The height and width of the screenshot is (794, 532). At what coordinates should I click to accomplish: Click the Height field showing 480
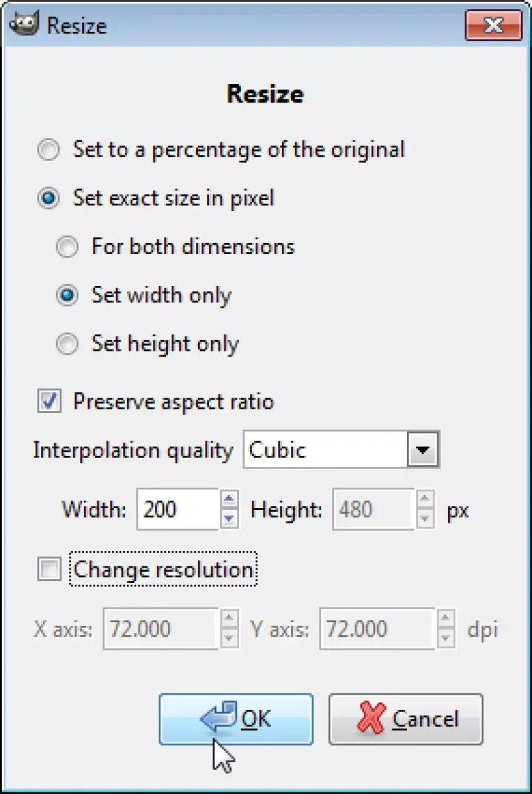tap(373, 509)
